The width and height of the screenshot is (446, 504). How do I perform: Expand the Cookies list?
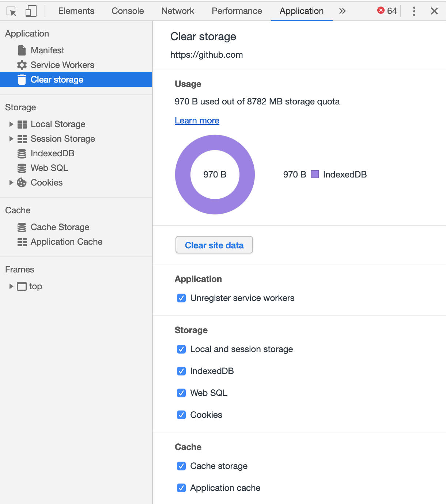pos(11,183)
